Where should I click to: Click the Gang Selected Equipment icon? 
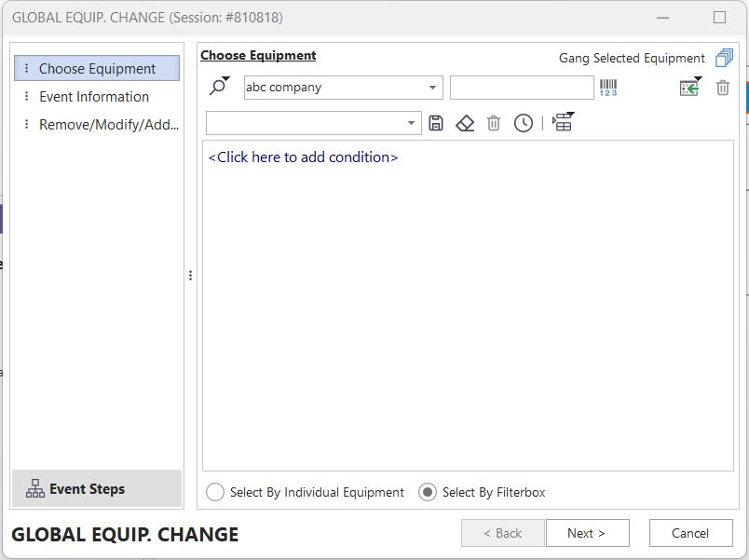click(724, 59)
